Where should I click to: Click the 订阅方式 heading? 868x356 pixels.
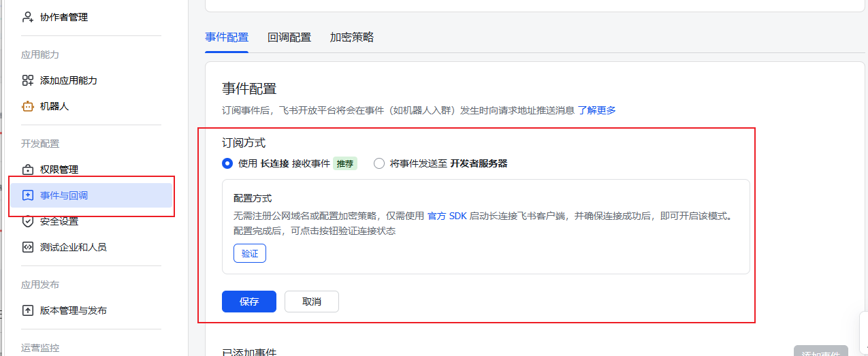click(x=244, y=143)
